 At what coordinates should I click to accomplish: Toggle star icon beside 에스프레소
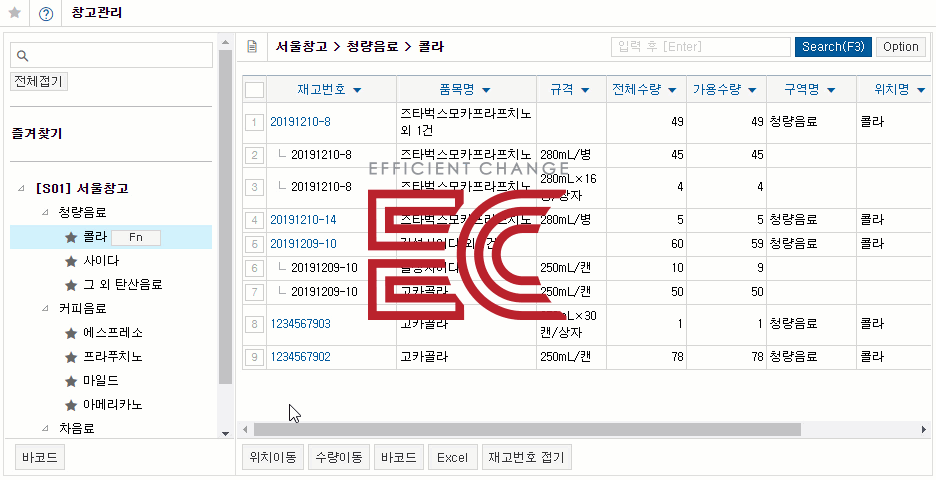click(71, 333)
